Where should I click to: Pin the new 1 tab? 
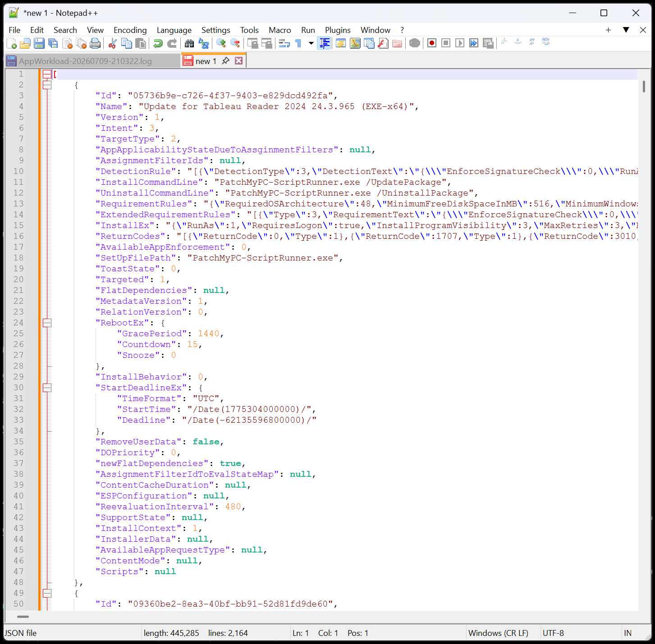(226, 60)
